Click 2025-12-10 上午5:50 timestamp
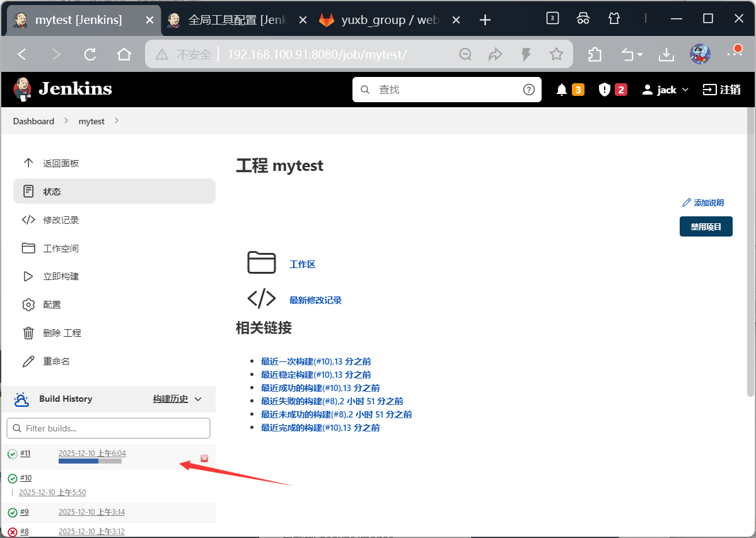Viewport: 756px width, 538px height. [52, 492]
